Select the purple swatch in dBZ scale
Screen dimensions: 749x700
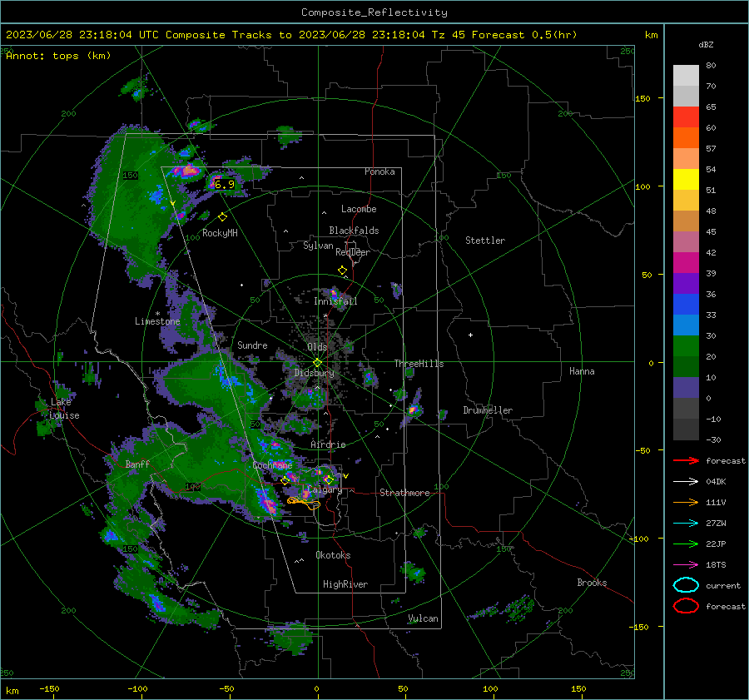click(686, 283)
